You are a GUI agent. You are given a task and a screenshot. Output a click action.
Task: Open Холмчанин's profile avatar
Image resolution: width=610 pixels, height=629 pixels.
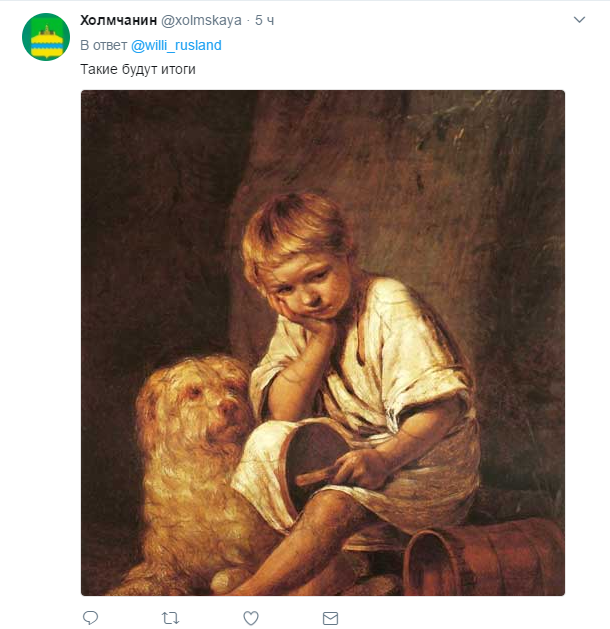tap(46, 37)
